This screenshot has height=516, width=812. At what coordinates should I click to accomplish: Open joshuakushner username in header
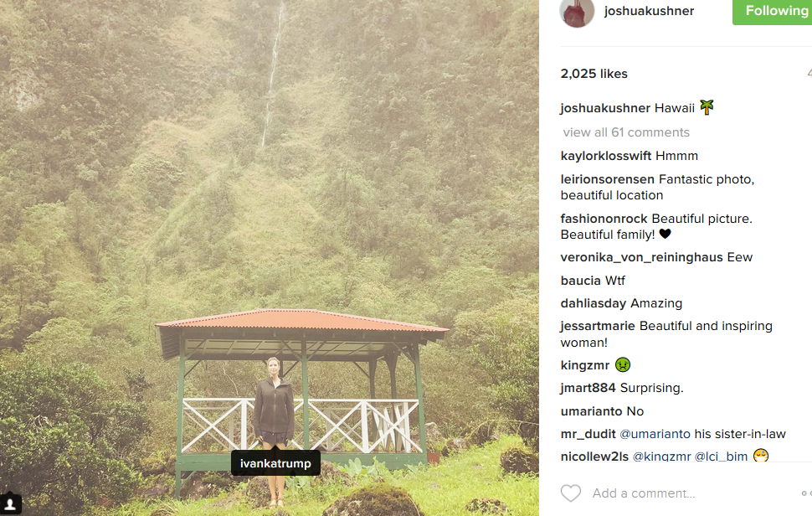(x=649, y=11)
